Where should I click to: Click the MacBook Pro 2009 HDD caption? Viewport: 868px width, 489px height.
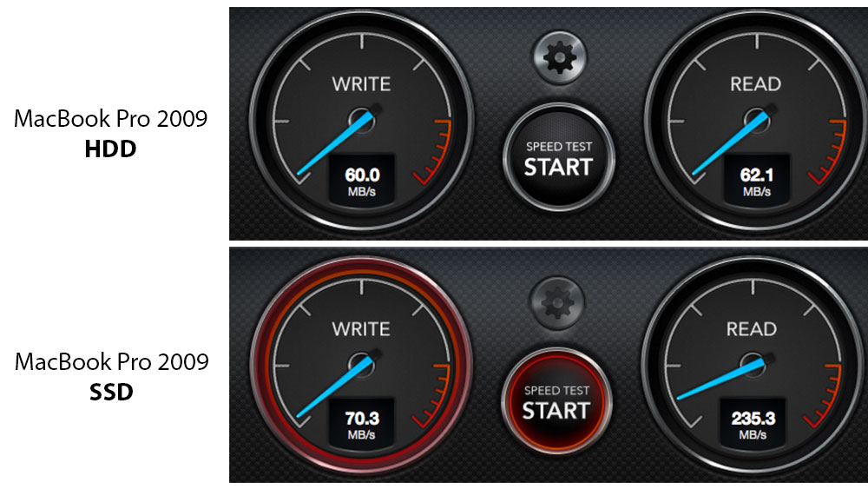tap(111, 134)
